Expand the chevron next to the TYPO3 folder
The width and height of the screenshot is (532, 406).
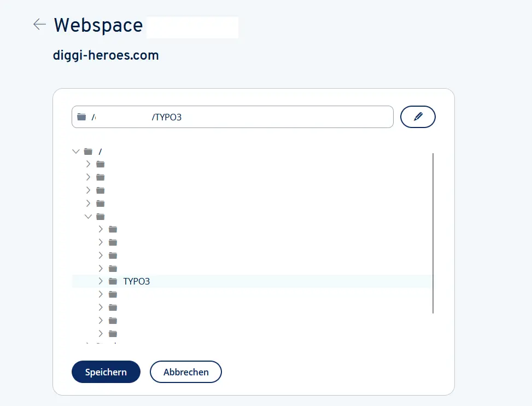click(101, 281)
